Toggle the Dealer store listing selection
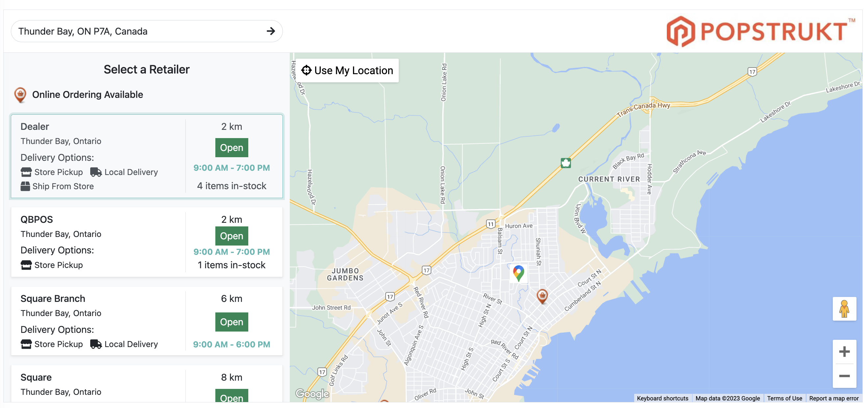Screen dimensions: 868x408 (146, 155)
